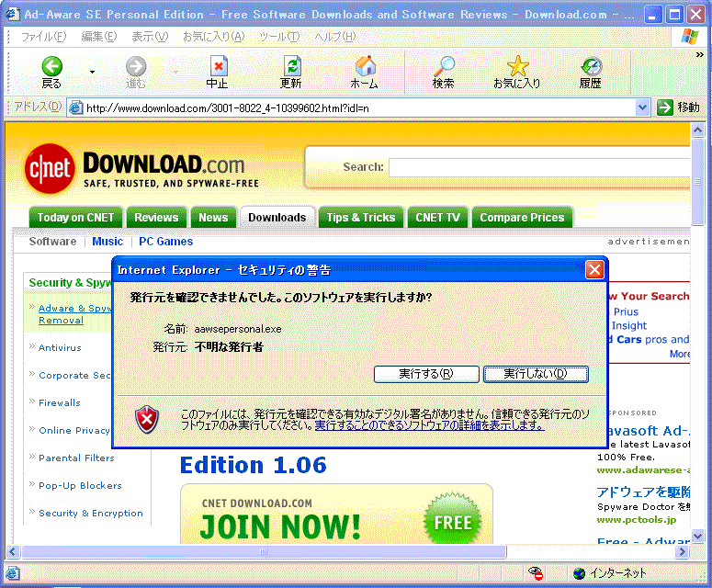712x588 pixels.
Task: Open the Antivirus category link
Action: [x=60, y=348]
